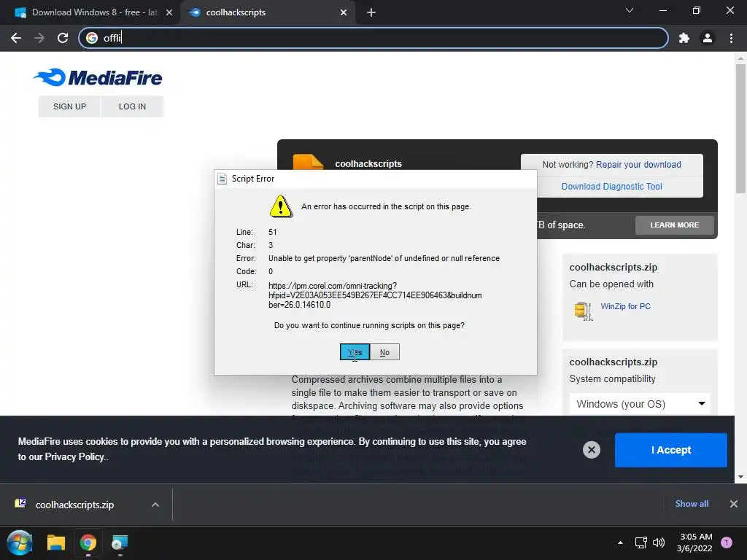The height and width of the screenshot is (560, 747).
Task: Open the Chrome three-dot menu
Action: click(731, 38)
